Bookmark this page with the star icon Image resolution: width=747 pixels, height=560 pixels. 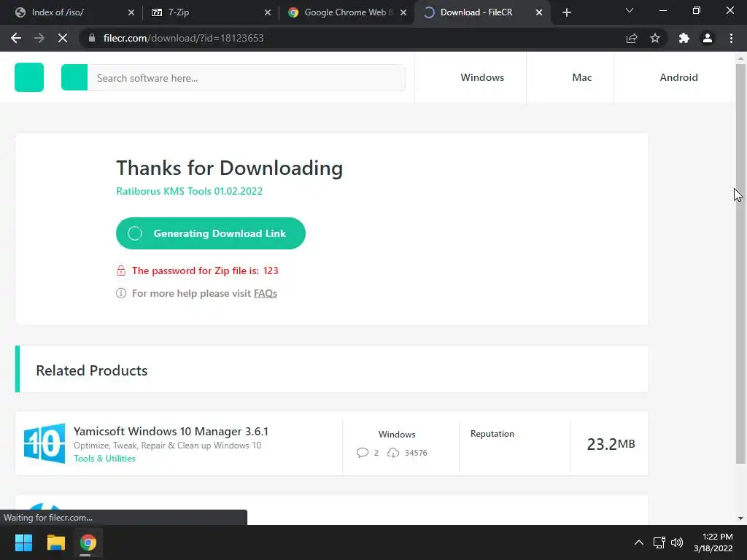pos(655,38)
